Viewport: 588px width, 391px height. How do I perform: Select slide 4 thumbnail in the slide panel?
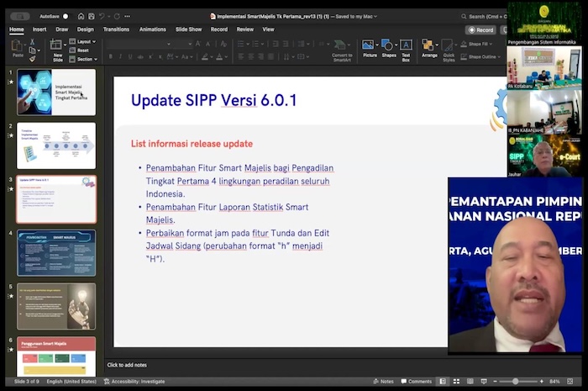tap(56, 252)
